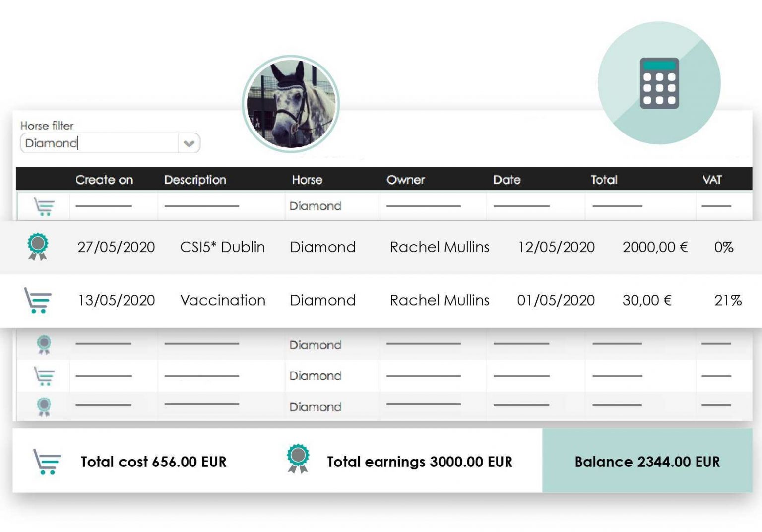
Task: Sort by the Total column header
Action: tap(603, 180)
